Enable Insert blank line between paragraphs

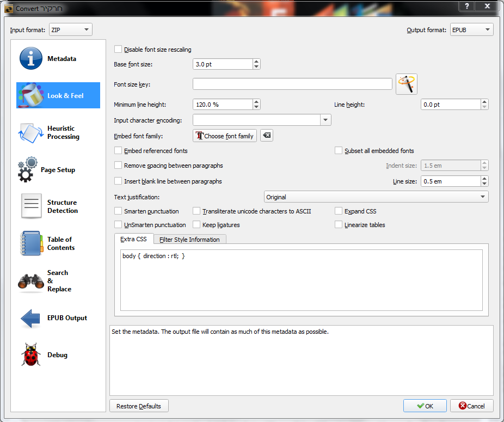pyautogui.click(x=118, y=181)
